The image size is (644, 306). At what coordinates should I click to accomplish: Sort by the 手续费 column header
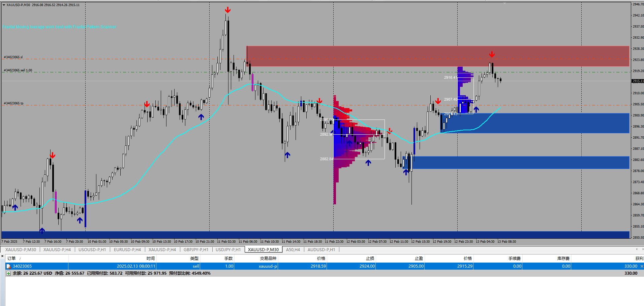tap(515, 259)
